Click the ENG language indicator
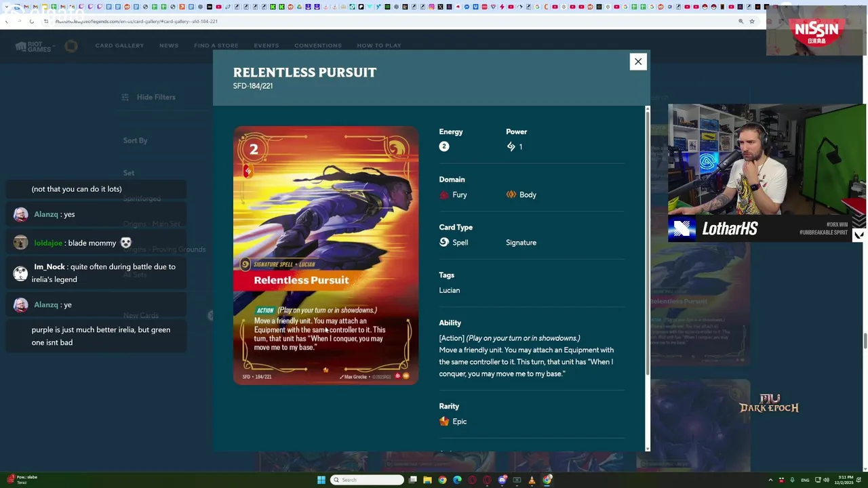Viewport: 868px width, 488px height. (805, 480)
